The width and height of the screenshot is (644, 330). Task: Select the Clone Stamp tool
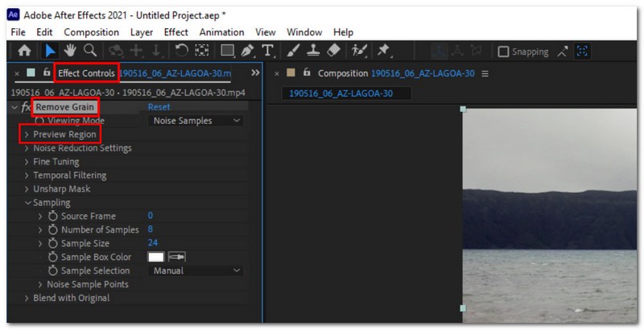[313, 51]
